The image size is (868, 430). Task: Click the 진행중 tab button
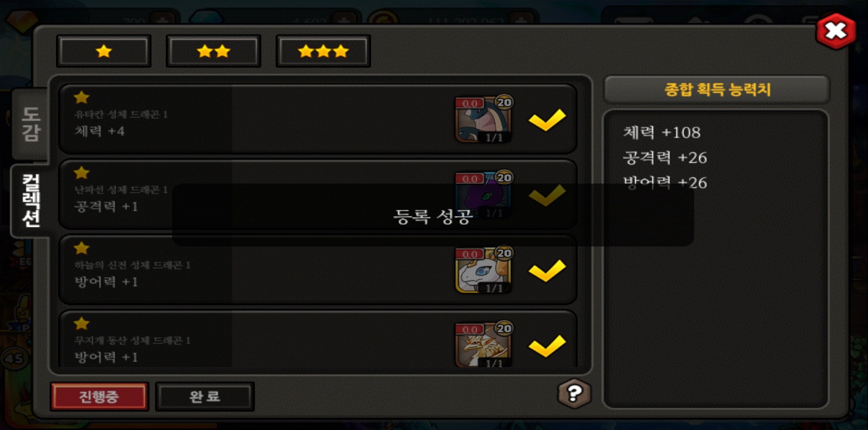point(99,396)
